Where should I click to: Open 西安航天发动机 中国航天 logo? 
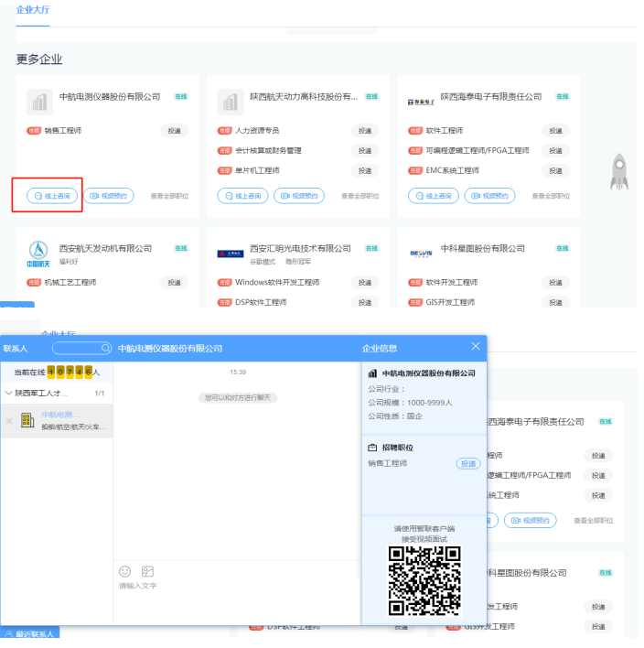pyautogui.click(x=38, y=256)
